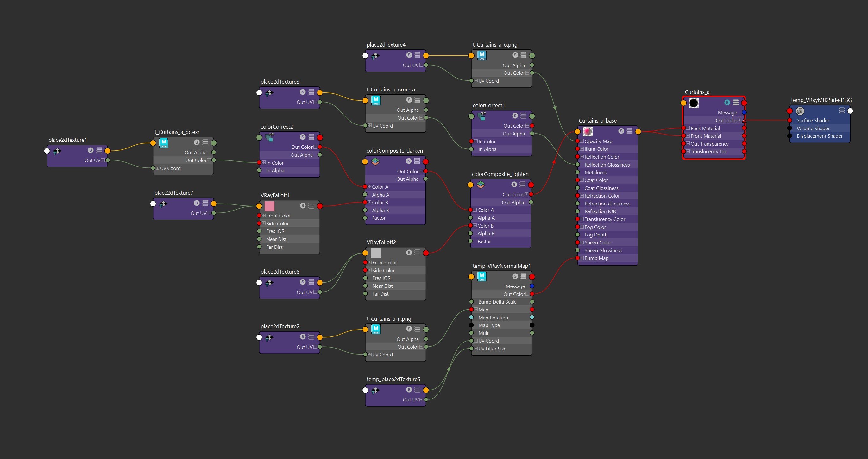Click the Curtains_a_base material preview thumbnail
The width and height of the screenshot is (868, 459).
[x=587, y=131]
